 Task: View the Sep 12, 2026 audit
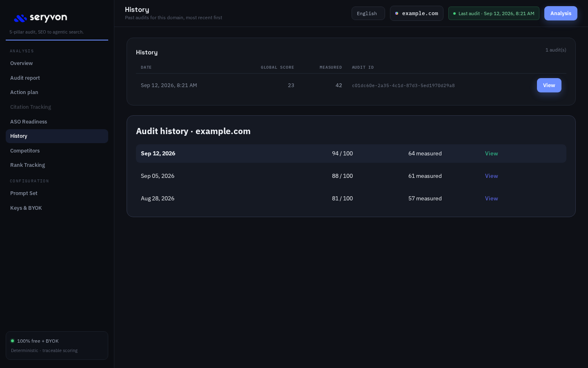tap(491, 154)
